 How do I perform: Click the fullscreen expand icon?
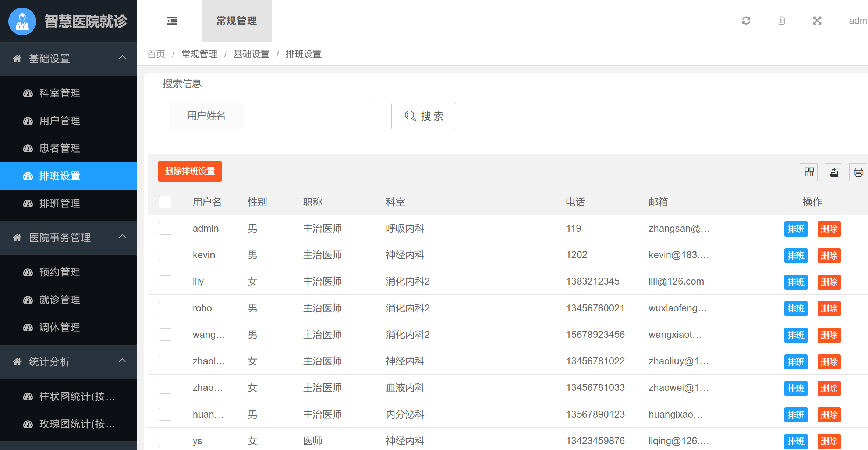click(817, 21)
